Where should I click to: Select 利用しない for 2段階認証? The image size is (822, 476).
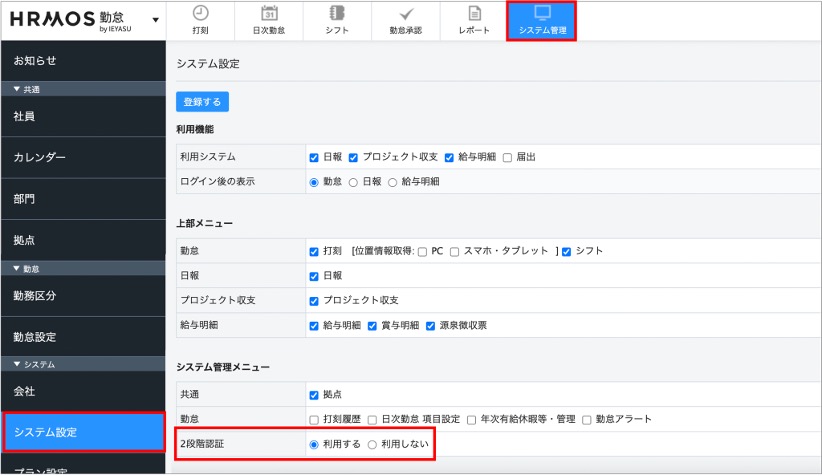click(372, 443)
